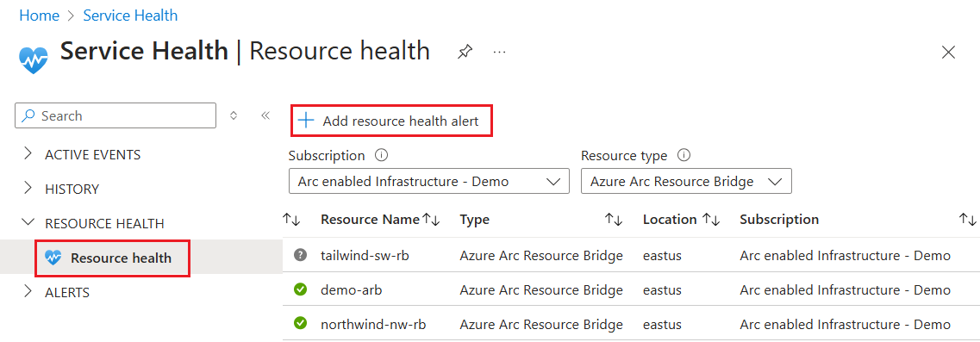Focus the Search menu input field

pos(115,115)
